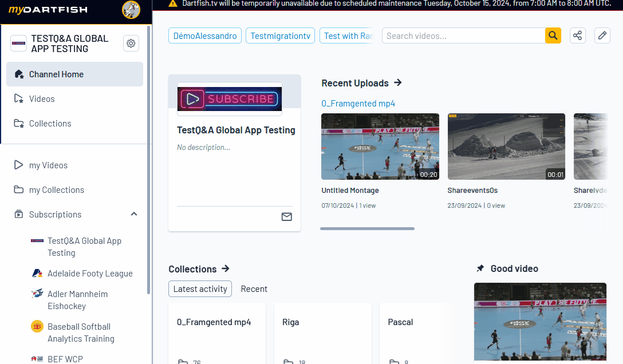
Task: Click the folder count icon on Riga card
Action: point(288,362)
